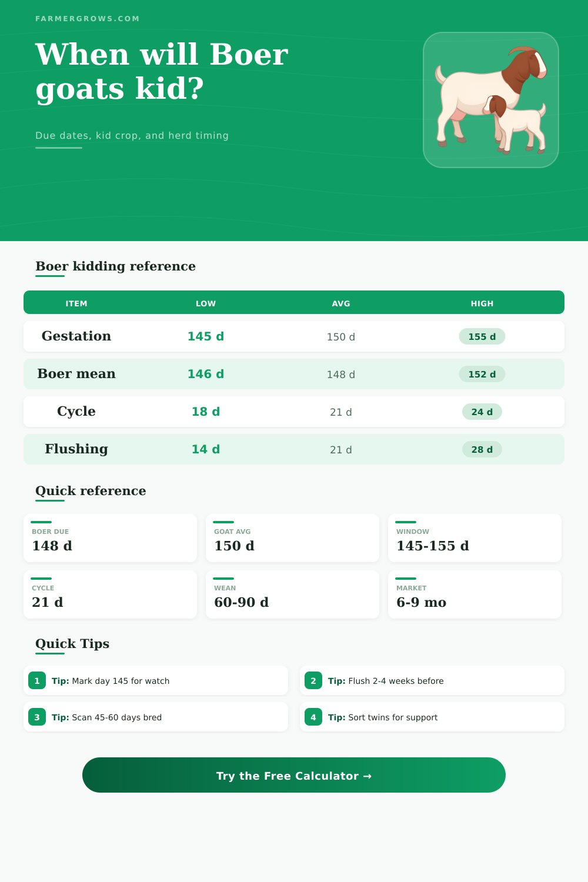Viewport: 588px width, 882px height.
Task: Click the LOW column header
Action: [x=206, y=303]
